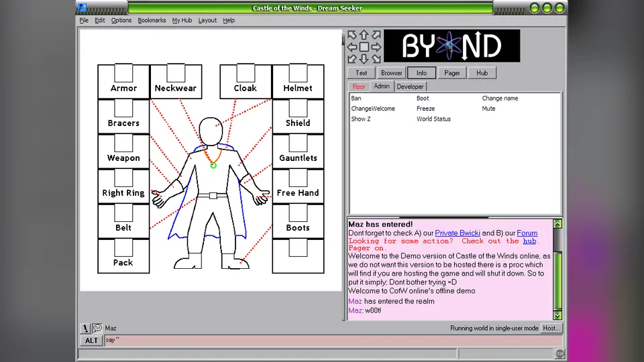Viewport: 644px width, 362px height.
Task: Open the Options menu
Action: 121,20
